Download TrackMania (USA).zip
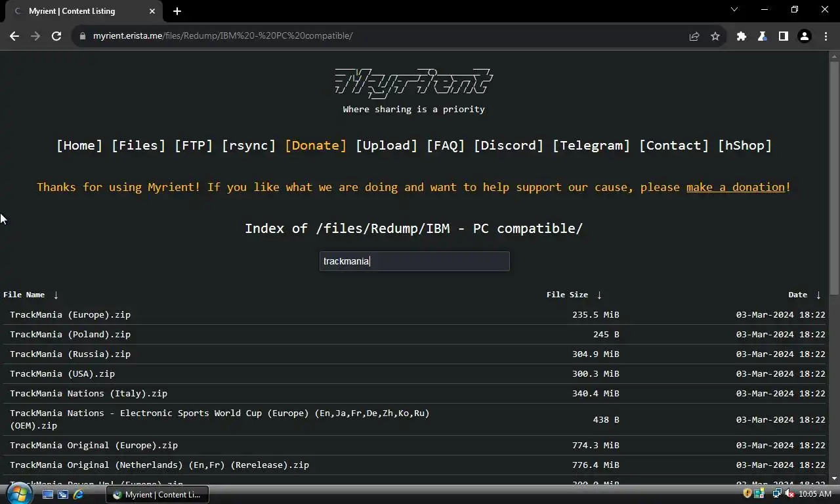The width and height of the screenshot is (840, 504). 62,374
